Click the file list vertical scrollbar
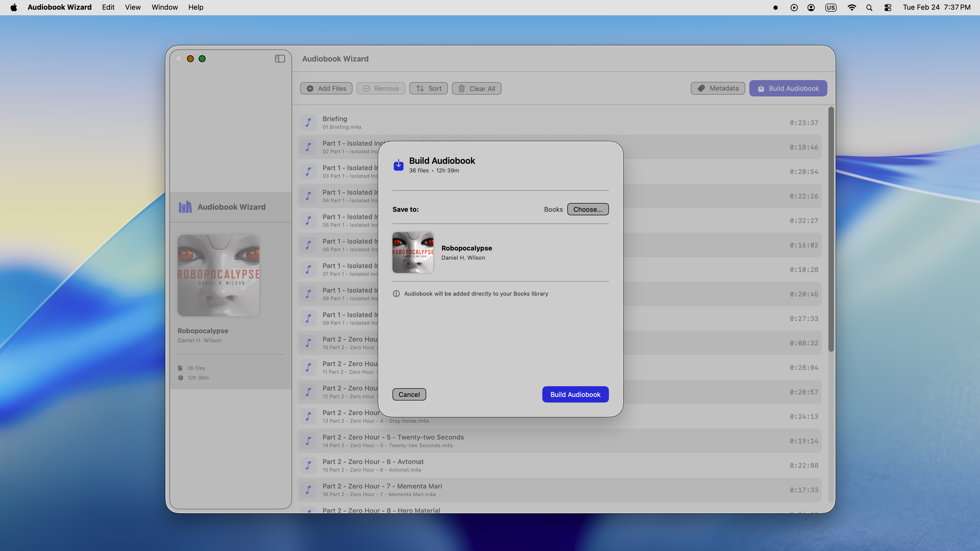The height and width of the screenshot is (551, 980). (831, 228)
